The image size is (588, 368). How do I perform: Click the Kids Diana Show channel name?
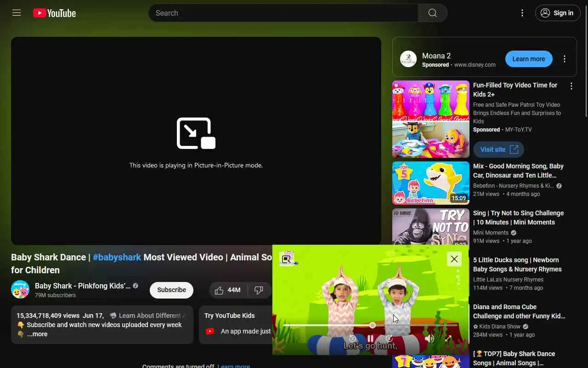pyautogui.click(x=497, y=327)
